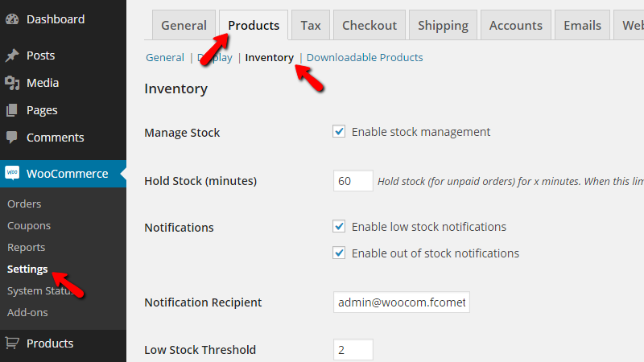
Task: Open the Accounts settings tab
Action: (x=515, y=26)
